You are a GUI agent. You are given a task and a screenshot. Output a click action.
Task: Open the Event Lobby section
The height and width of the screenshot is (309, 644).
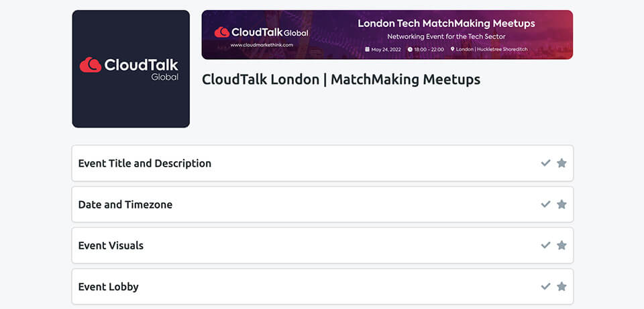click(109, 286)
